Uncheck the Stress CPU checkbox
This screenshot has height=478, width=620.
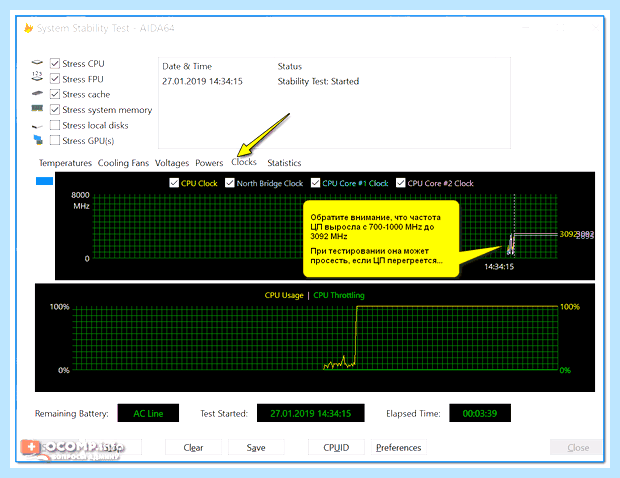pyautogui.click(x=55, y=63)
